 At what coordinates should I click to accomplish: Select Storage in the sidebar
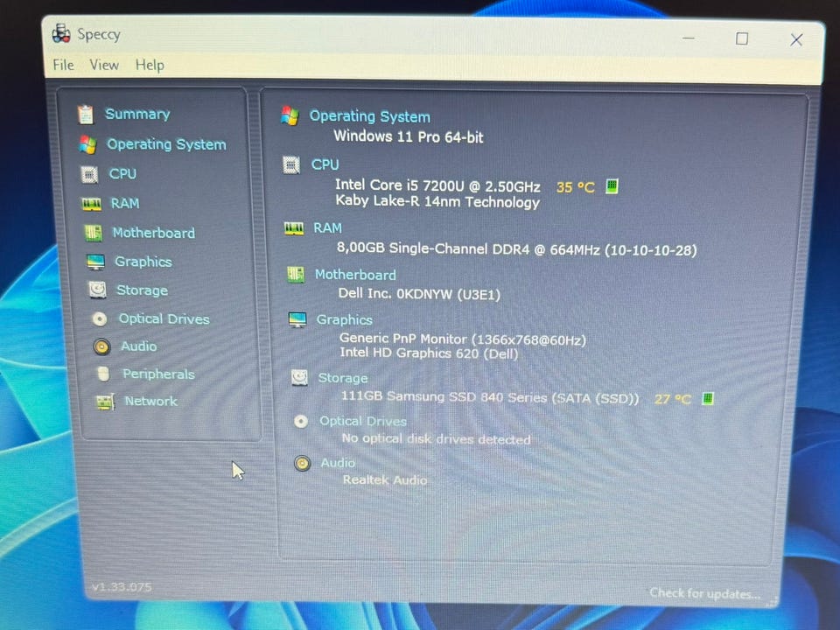click(x=143, y=290)
